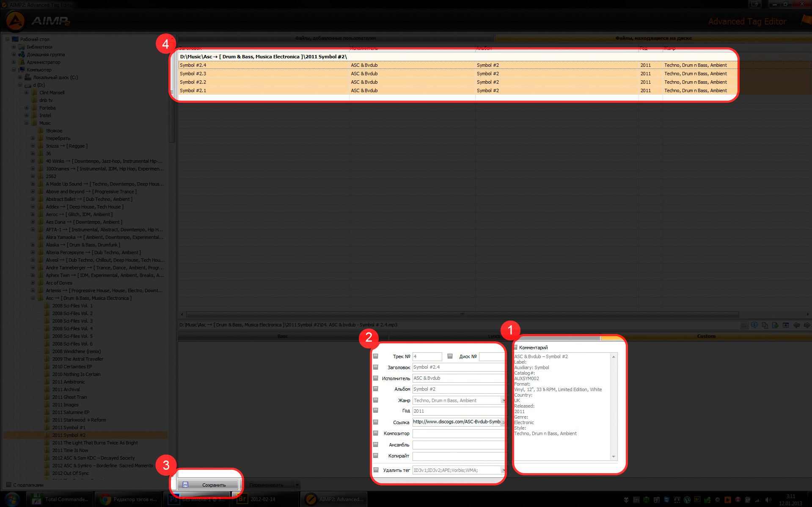Open Total Commander from the taskbar
This screenshot has width=812, height=507.
coord(60,499)
